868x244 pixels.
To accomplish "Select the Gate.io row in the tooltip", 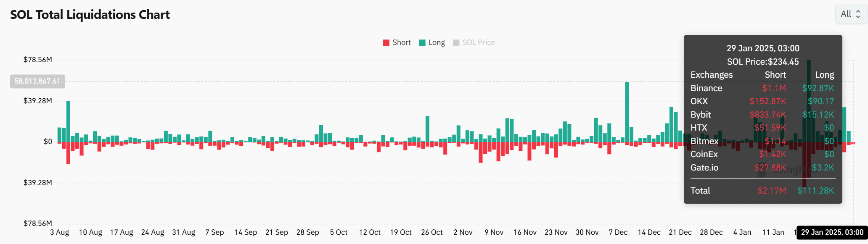I will [762, 168].
